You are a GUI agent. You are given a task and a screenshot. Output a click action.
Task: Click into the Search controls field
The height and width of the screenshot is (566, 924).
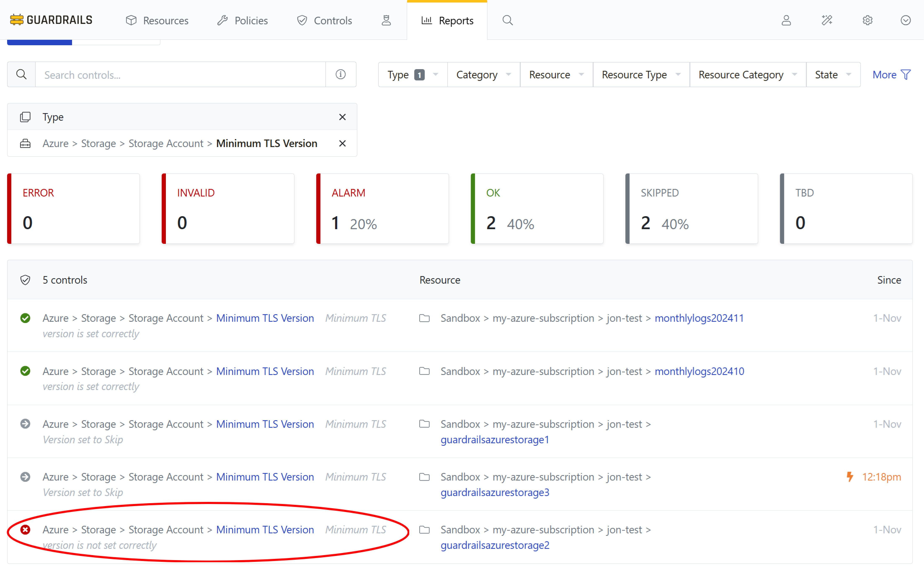tap(180, 75)
